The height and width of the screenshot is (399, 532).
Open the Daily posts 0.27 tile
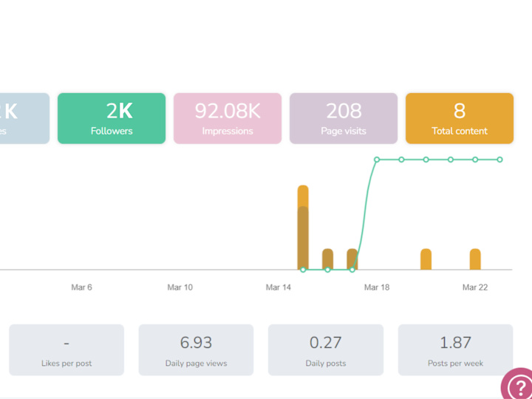point(326,349)
